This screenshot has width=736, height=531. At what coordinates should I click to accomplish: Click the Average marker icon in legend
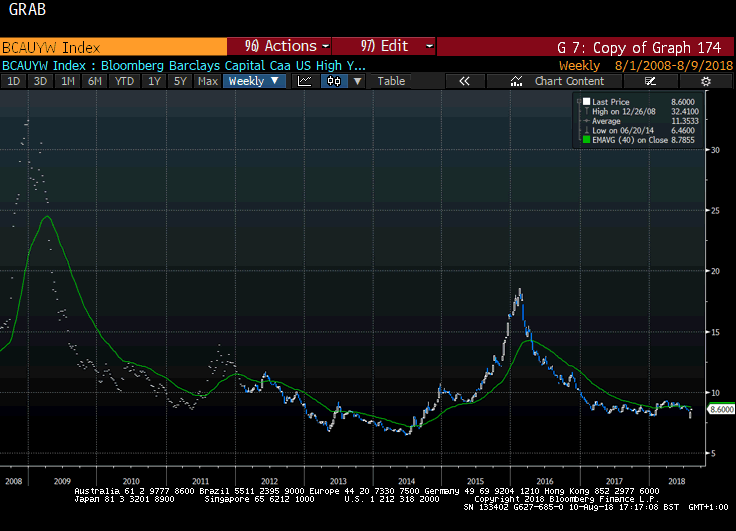click(587, 119)
